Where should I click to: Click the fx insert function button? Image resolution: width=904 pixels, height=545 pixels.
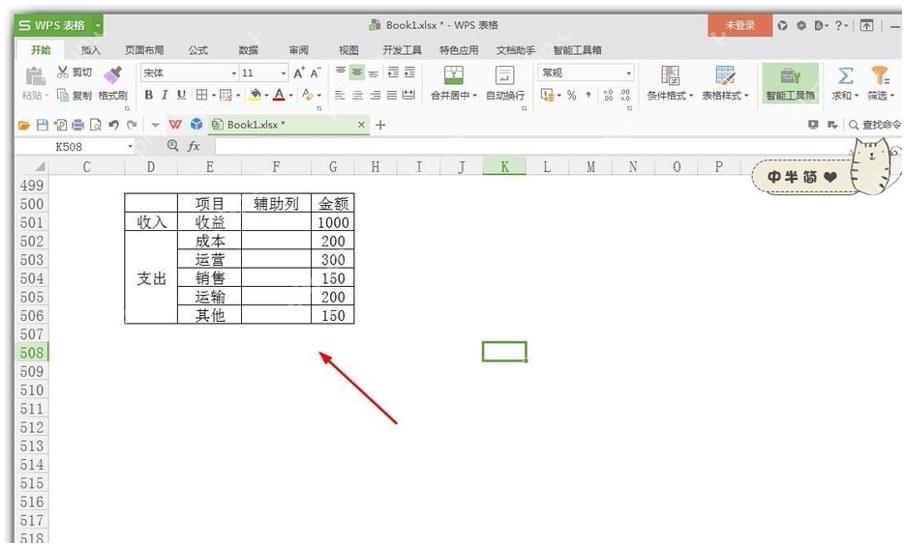(x=194, y=146)
